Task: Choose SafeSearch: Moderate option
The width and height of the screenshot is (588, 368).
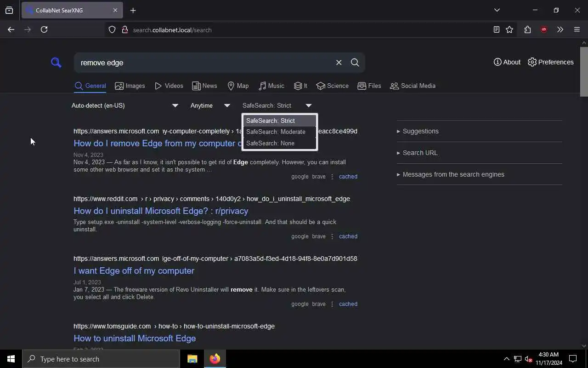Action: coord(279,132)
